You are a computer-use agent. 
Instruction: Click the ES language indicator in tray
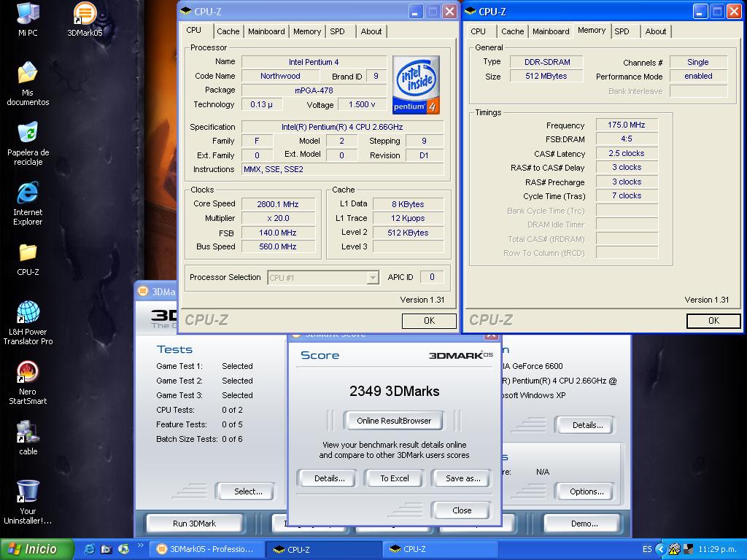tap(646, 549)
